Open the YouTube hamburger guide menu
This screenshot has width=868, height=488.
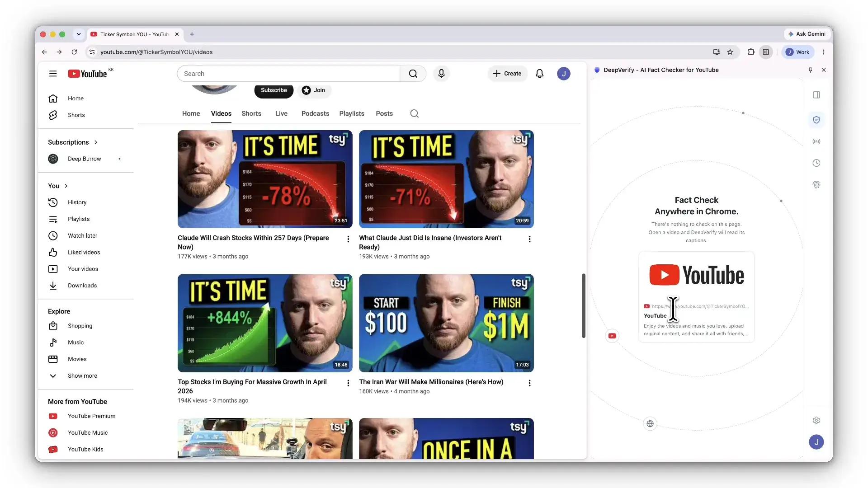(x=53, y=74)
